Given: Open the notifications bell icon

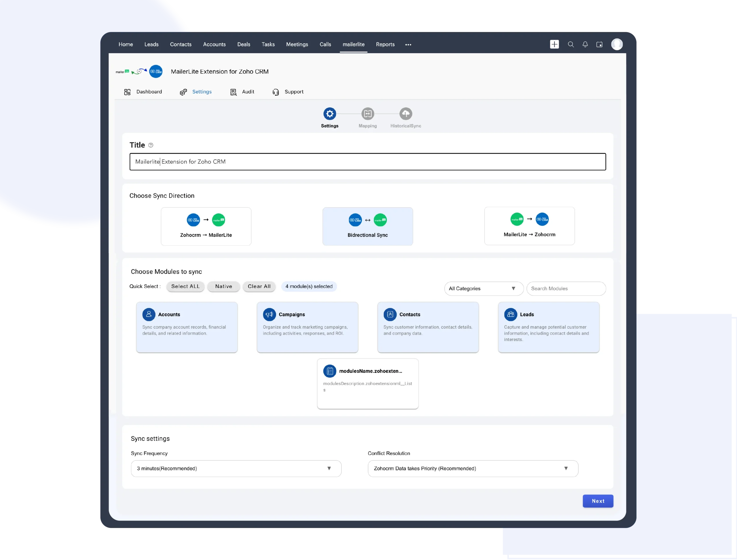Looking at the screenshot, I should [585, 44].
